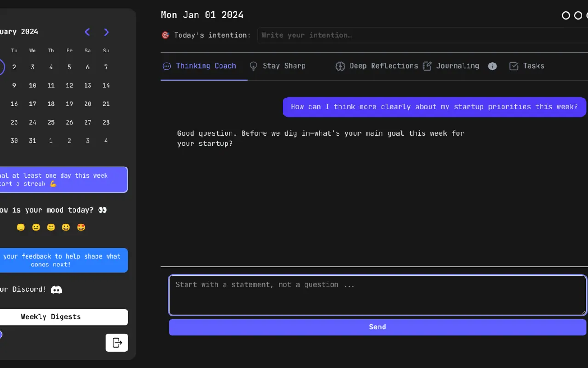Click the user's startup priorities message bubble
The width and height of the screenshot is (588, 368).
[x=435, y=107]
